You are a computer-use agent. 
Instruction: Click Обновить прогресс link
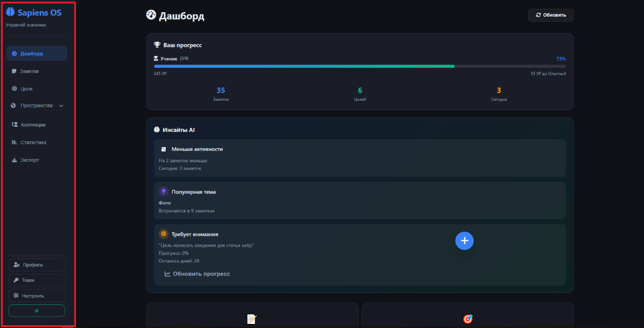(x=197, y=274)
